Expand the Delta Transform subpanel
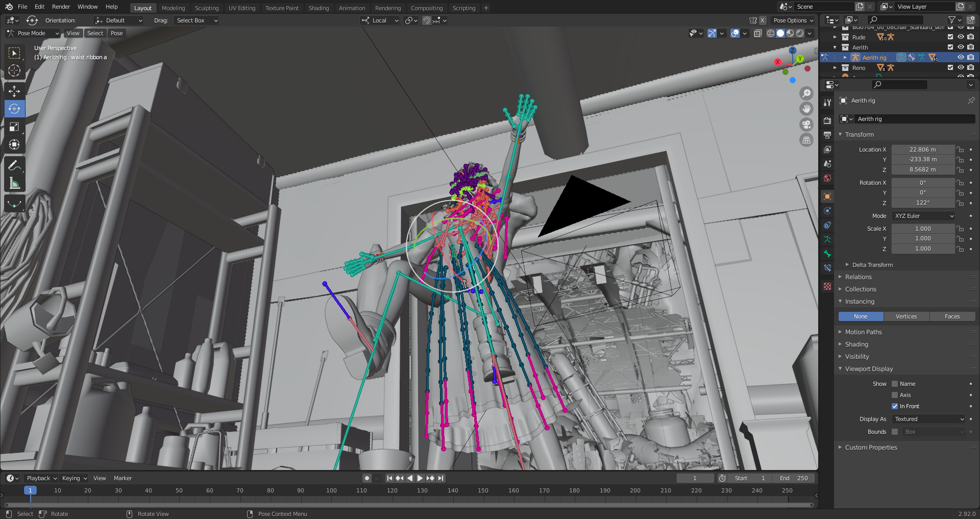980x519 pixels. coord(872,265)
